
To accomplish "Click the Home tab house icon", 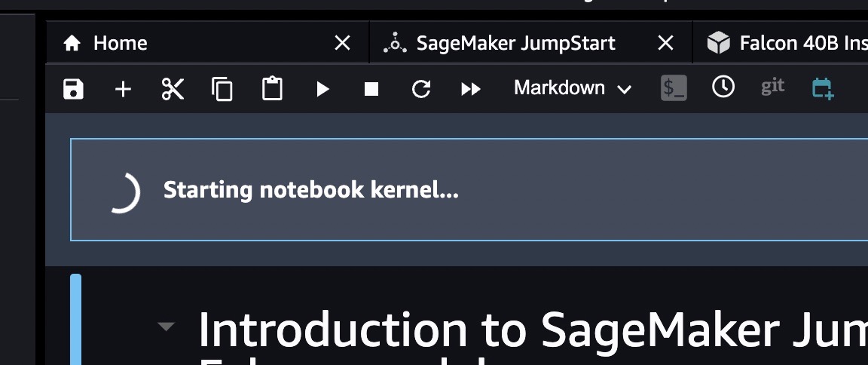I will tap(72, 43).
